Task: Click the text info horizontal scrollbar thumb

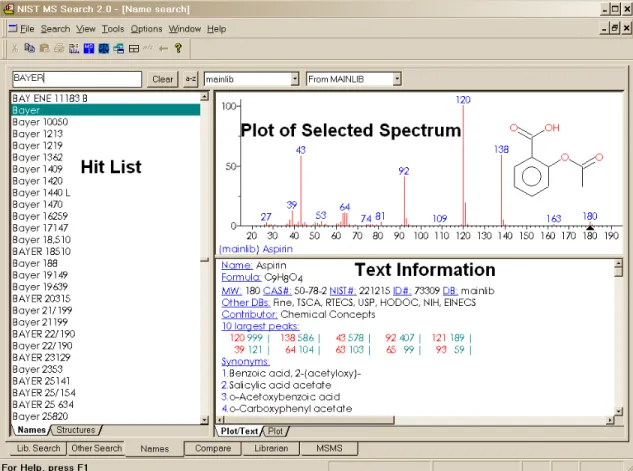Action: tap(309, 420)
